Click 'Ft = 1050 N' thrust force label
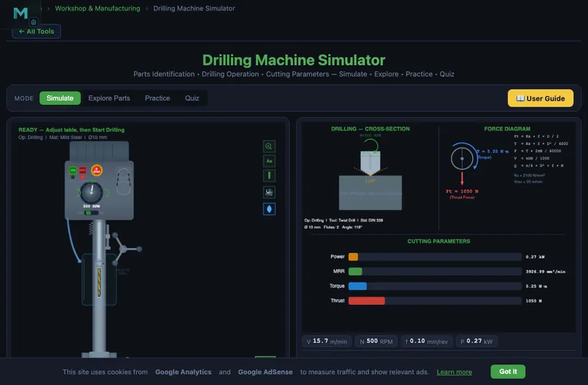 (462, 191)
